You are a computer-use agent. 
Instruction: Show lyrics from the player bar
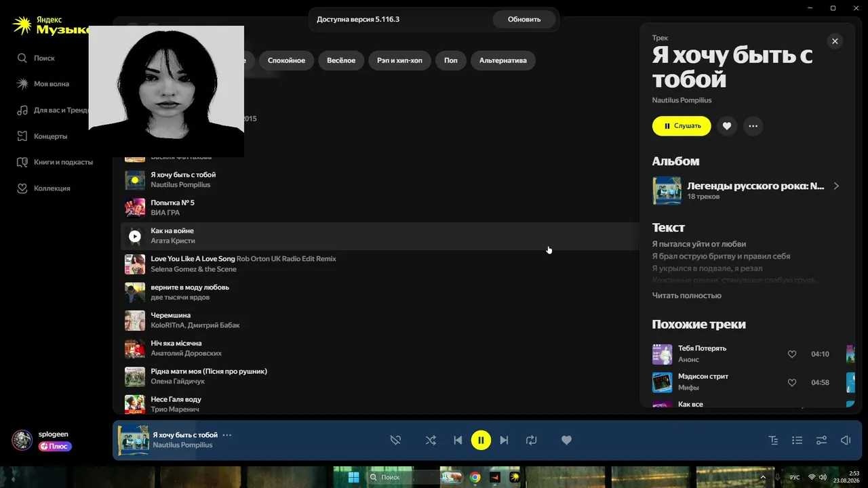[x=773, y=440]
